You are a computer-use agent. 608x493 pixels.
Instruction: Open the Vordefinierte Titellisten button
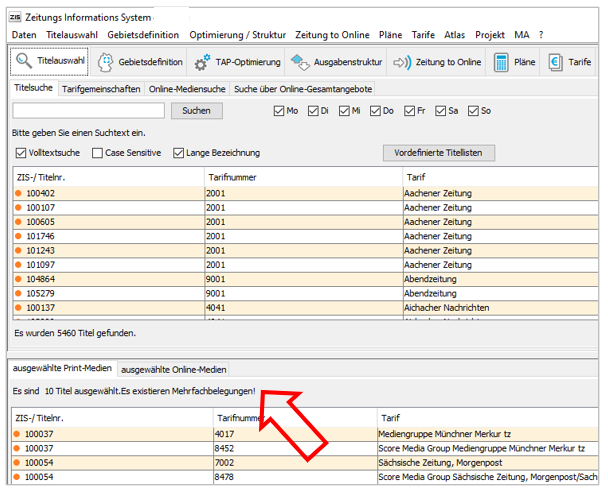coord(438,153)
